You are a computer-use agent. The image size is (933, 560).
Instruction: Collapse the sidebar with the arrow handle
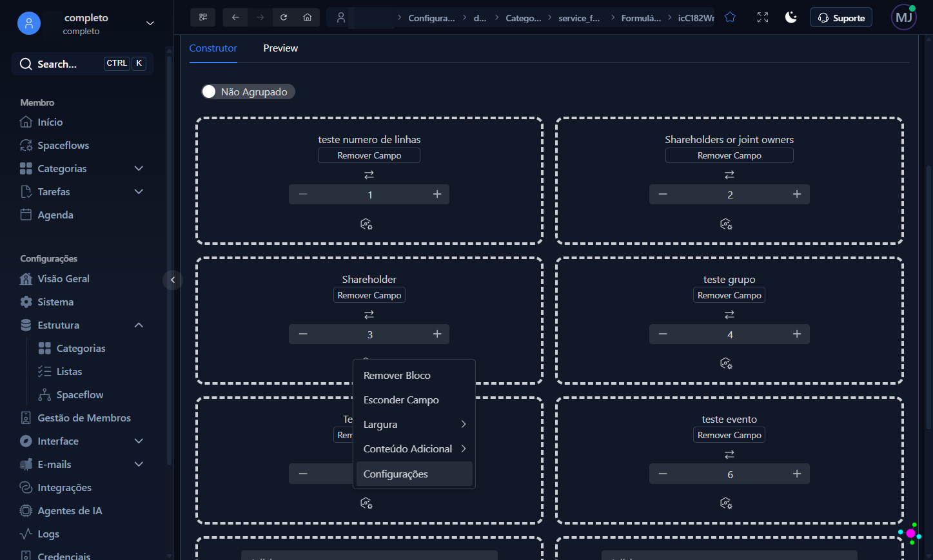[x=173, y=280]
